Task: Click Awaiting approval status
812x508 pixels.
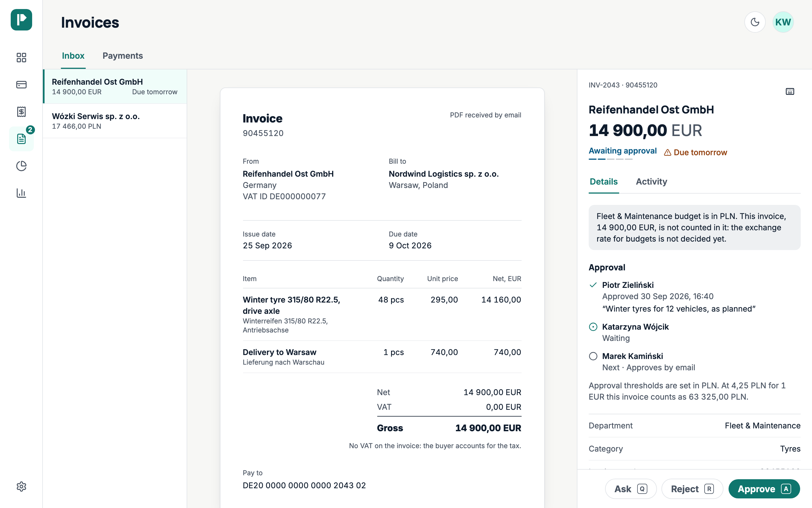Action: click(623, 151)
